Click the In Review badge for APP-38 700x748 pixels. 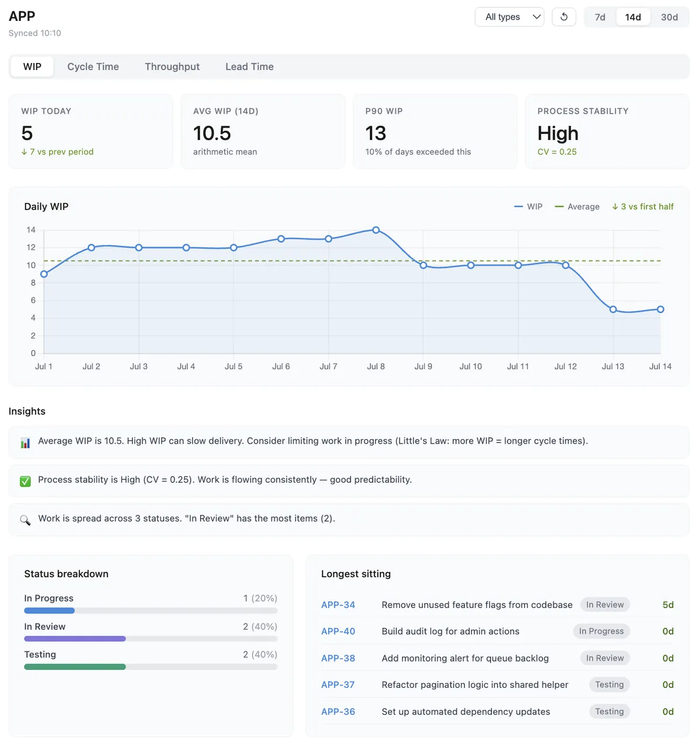tap(605, 658)
